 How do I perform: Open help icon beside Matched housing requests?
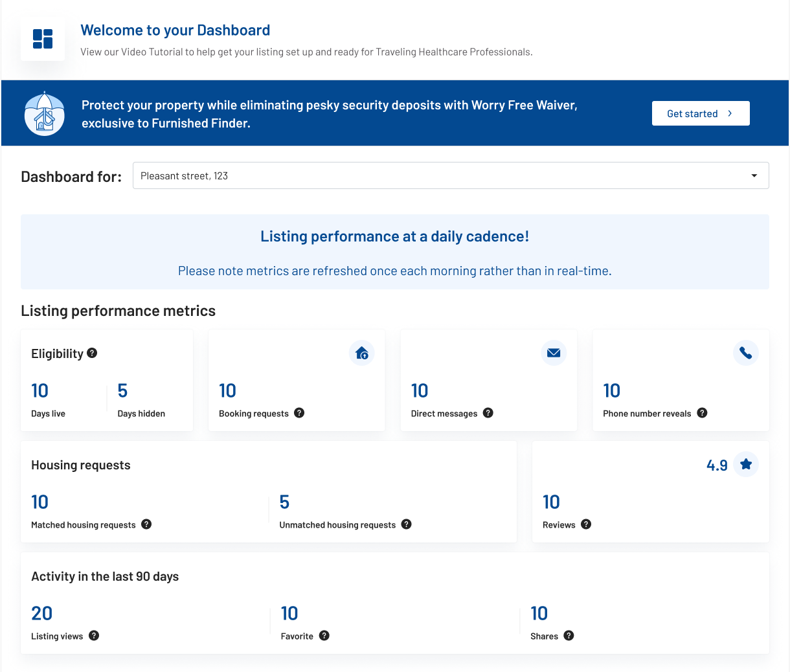click(x=146, y=524)
